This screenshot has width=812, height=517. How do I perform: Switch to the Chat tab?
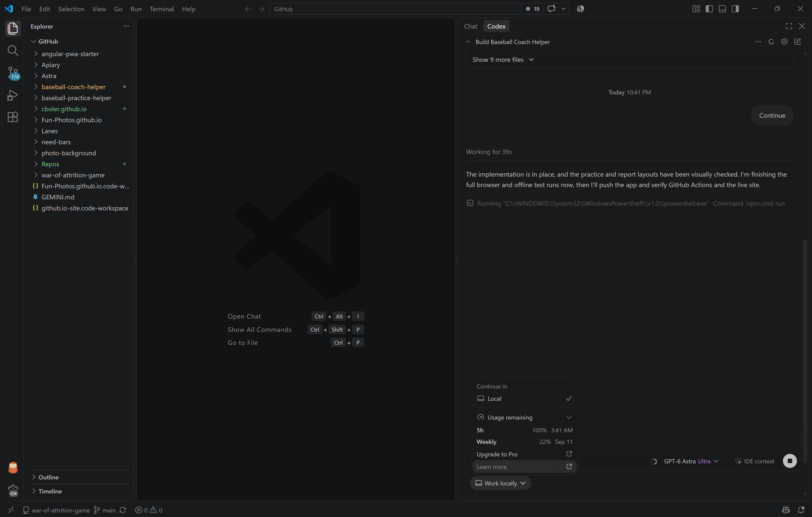point(470,26)
